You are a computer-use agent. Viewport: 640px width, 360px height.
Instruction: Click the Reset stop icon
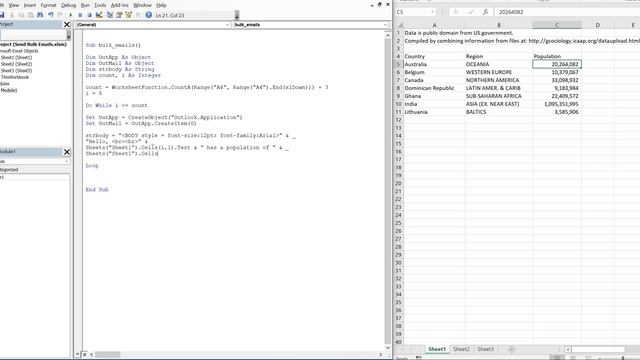pyautogui.click(x=89, y=15)
